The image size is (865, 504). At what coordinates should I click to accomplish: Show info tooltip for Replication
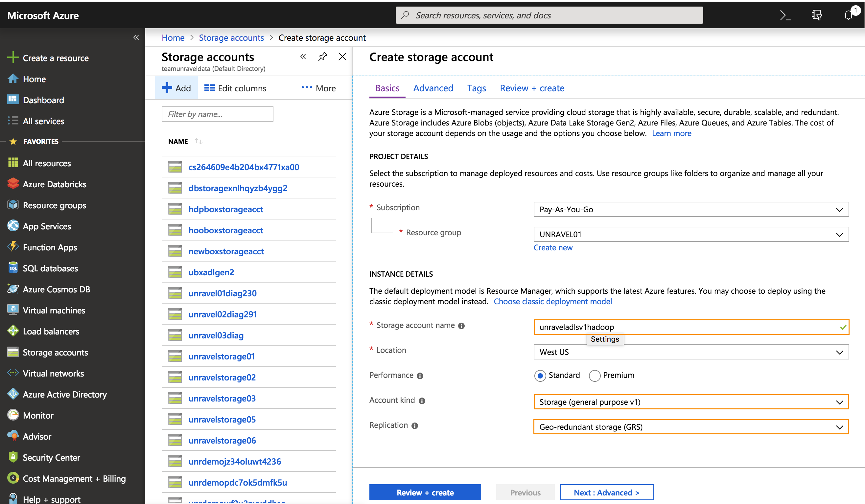[x=415, y=426]
